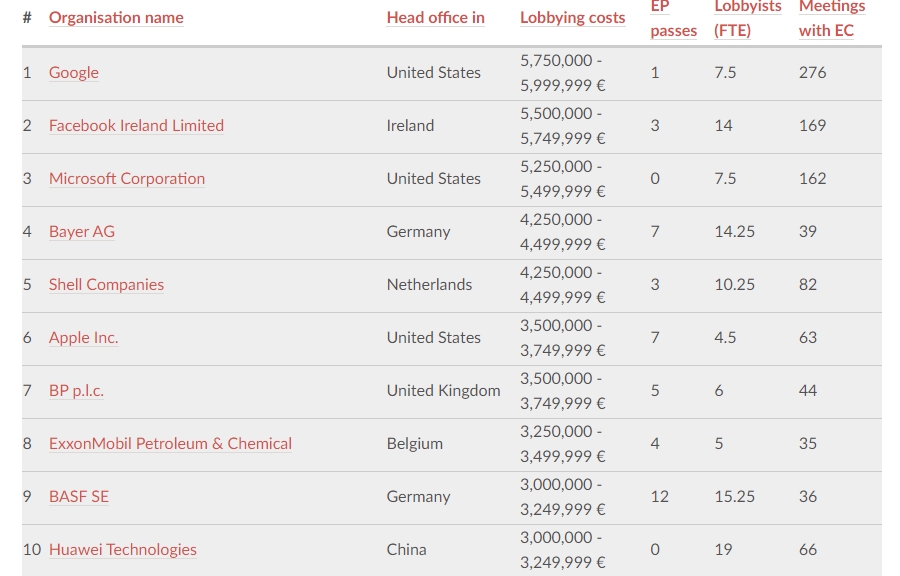
Task: Click the # rank column header
Action: coord(27,18)
